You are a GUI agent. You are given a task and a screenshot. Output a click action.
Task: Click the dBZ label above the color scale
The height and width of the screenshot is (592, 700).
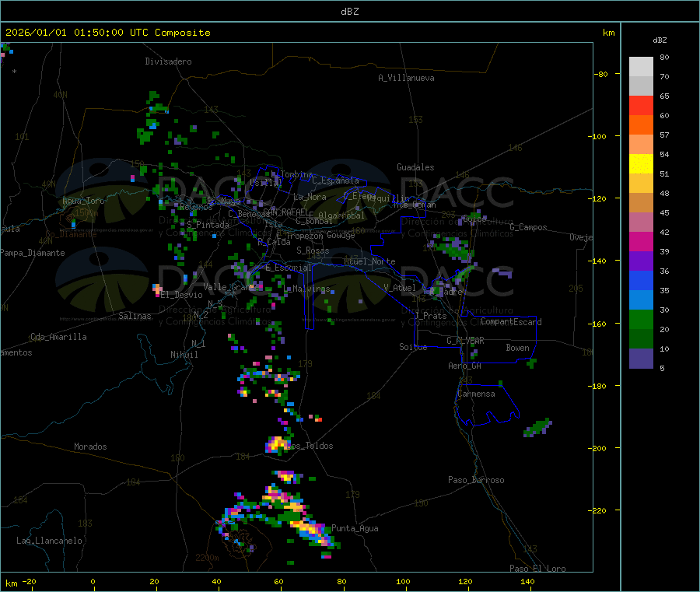(x=660, y=40)
